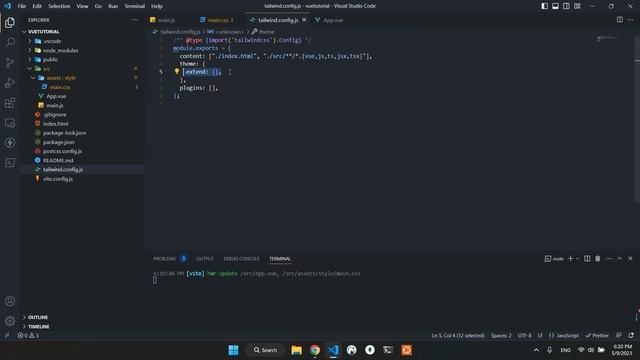Image resolution: width=640 pixels, height=360 pixels.
Task: Kill terminal with trash icon
Action: tap(598, 258)
